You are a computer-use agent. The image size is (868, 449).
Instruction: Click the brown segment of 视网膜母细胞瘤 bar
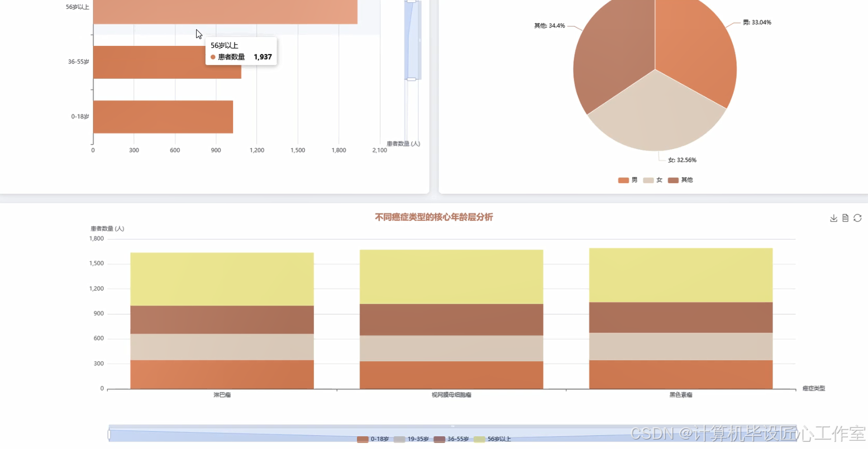pyautogui.click(x=451, y=320)
